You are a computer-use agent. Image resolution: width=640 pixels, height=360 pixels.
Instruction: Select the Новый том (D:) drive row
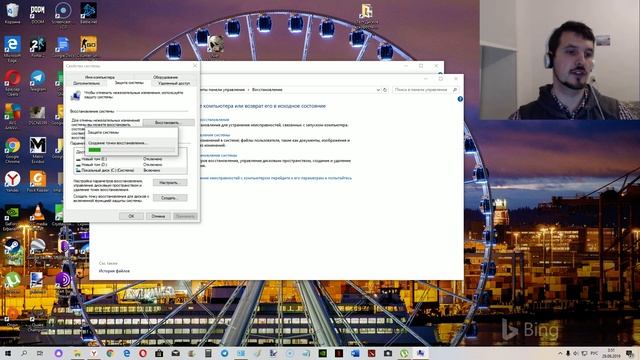click(131, 164)
